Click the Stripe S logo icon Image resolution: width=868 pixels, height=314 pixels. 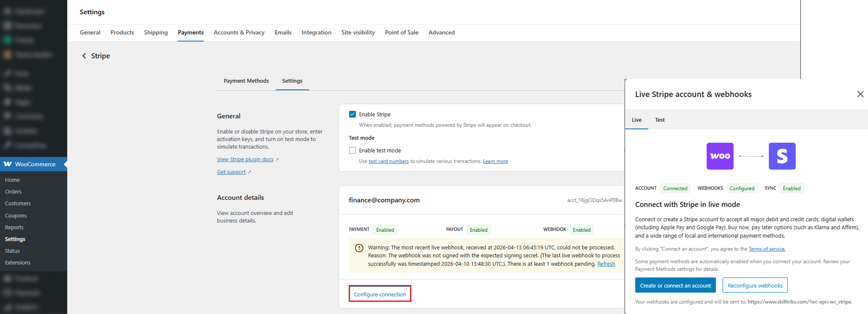pos(782,156)
